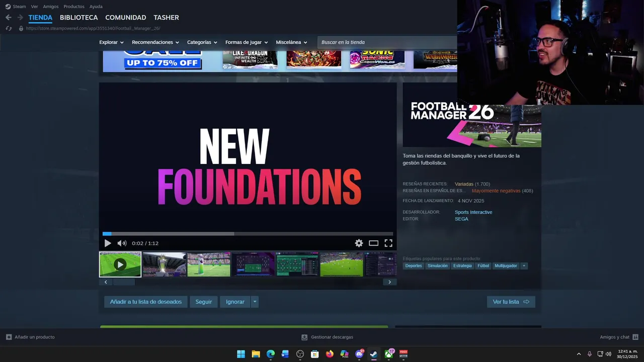Expand the Categorías dropdown
644x362 pixels.
click(x=202, y=42)
